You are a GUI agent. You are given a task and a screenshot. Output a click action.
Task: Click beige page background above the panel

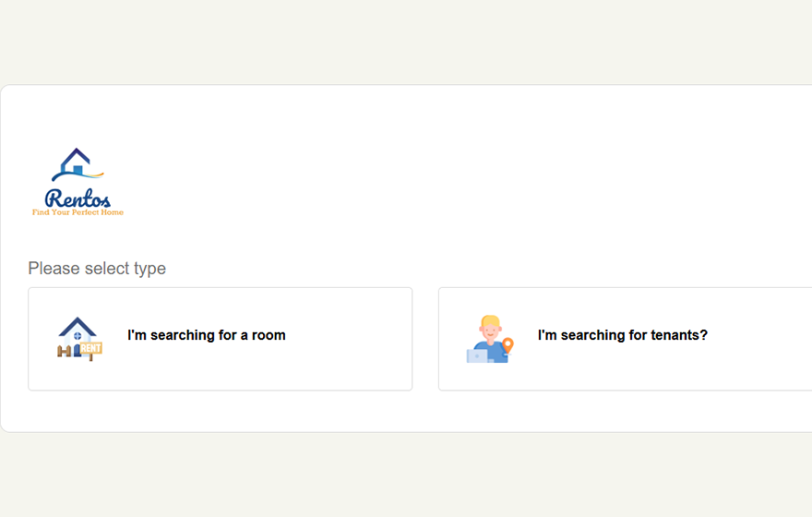pos(406,42)
